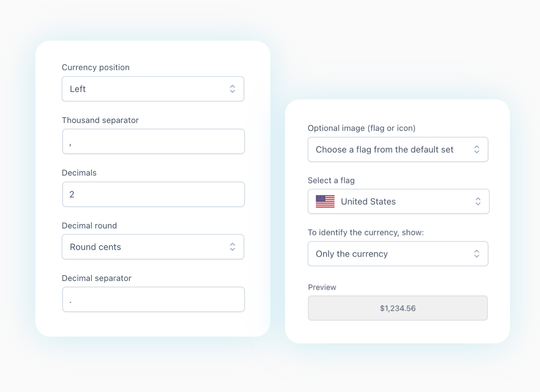Click the 'Preview' label text
The height and width of the screenshot is (392, 540).
coord(322,287)
